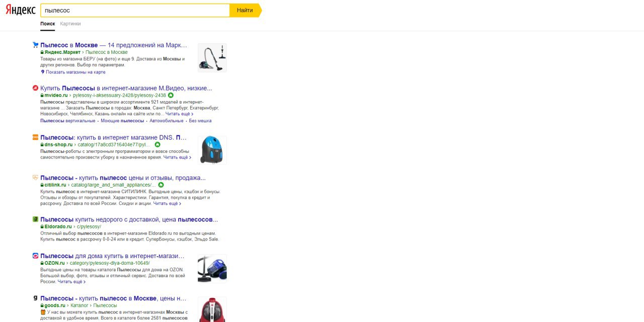
Task: Click the dns-shop.ru site link
Action: pos(58,144)
